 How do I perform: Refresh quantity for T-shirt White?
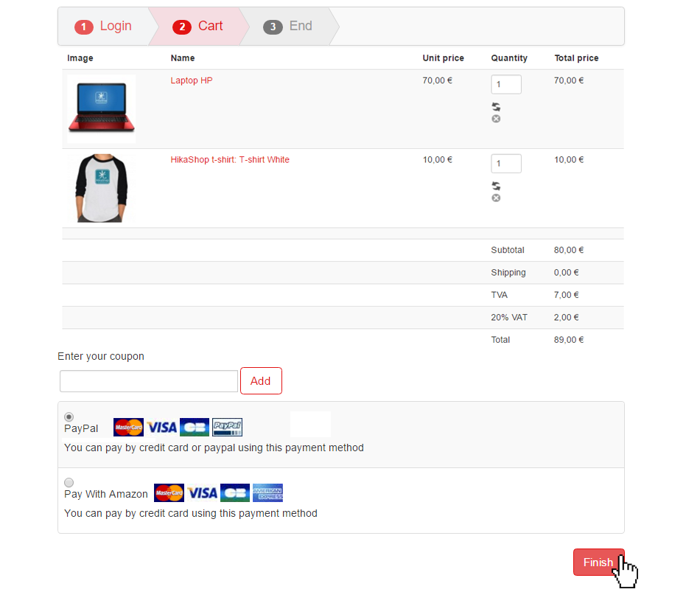pos(496,186)
